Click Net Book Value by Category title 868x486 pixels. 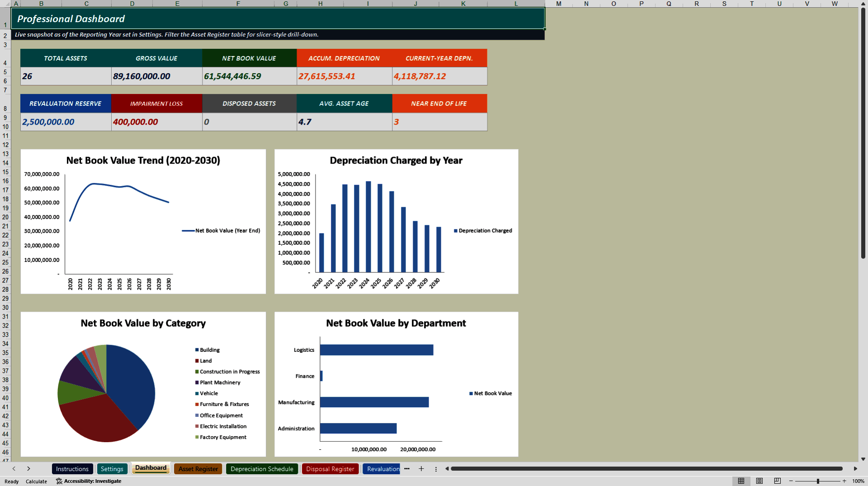143,323
